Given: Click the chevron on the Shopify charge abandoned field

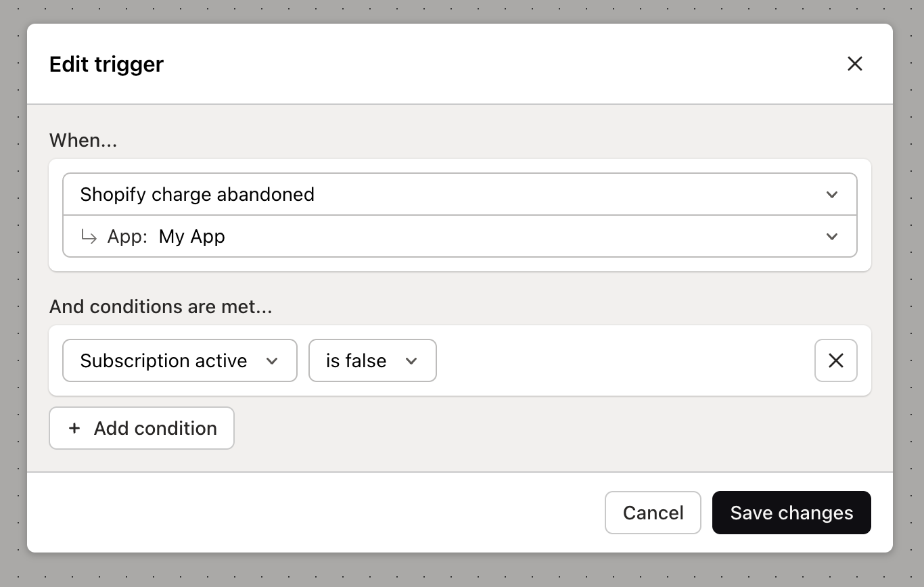Looking at the screenshot, I should coord(831,194).
